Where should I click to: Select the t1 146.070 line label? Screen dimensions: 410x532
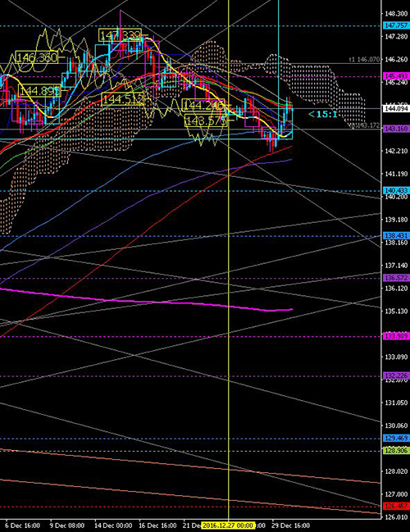pos(365,60)
